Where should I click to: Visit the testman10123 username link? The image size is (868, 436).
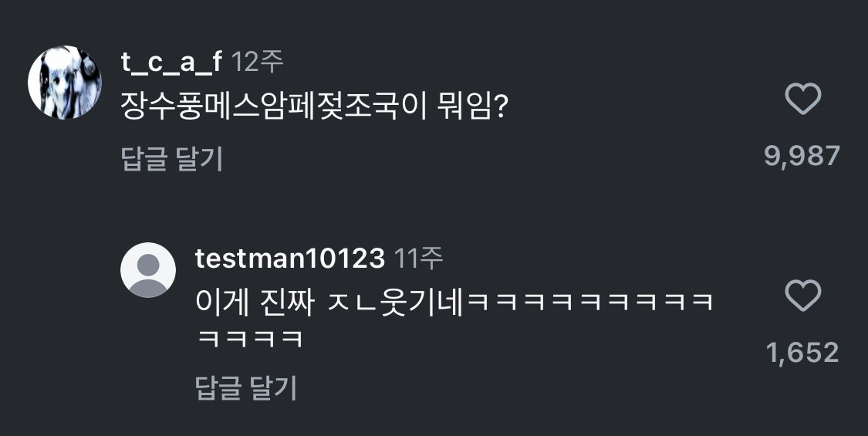tap(289, 259)
